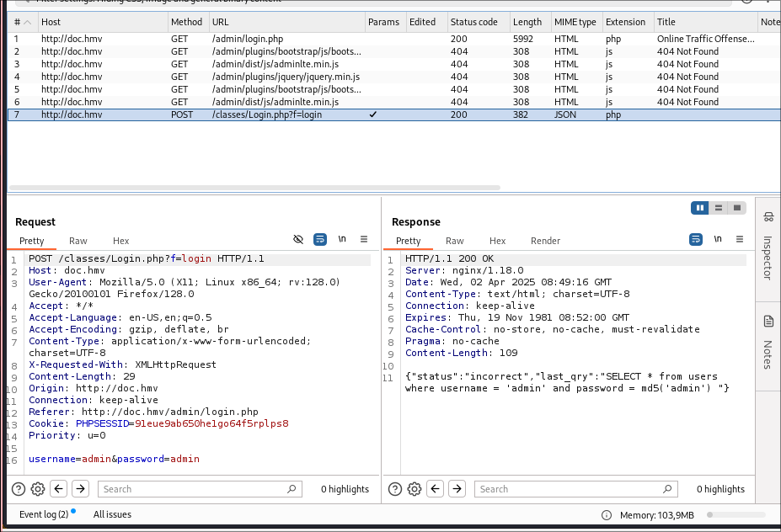The width and height of the screenshot is (781, 532).
Task: Open the Event log
Action: click(x=44, y=514)
